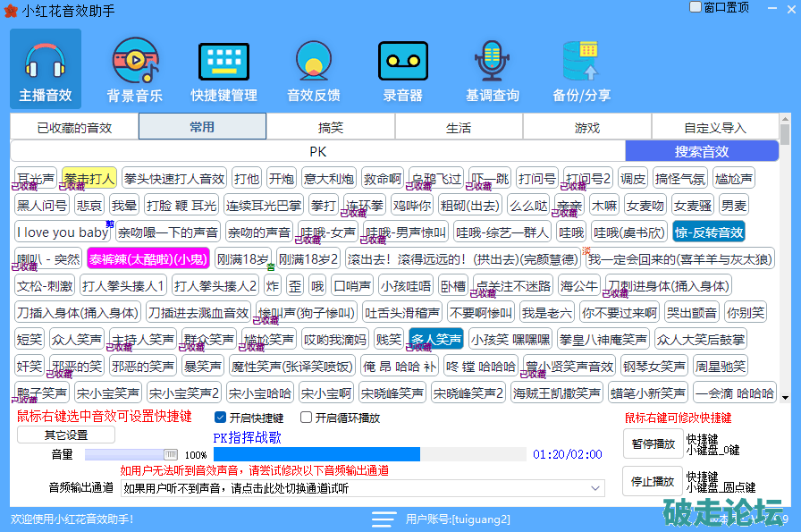The width and height of the screenshot is (801, 532).
Task: Play the 多人笑声 sound effect
Action: click(436, 340)
